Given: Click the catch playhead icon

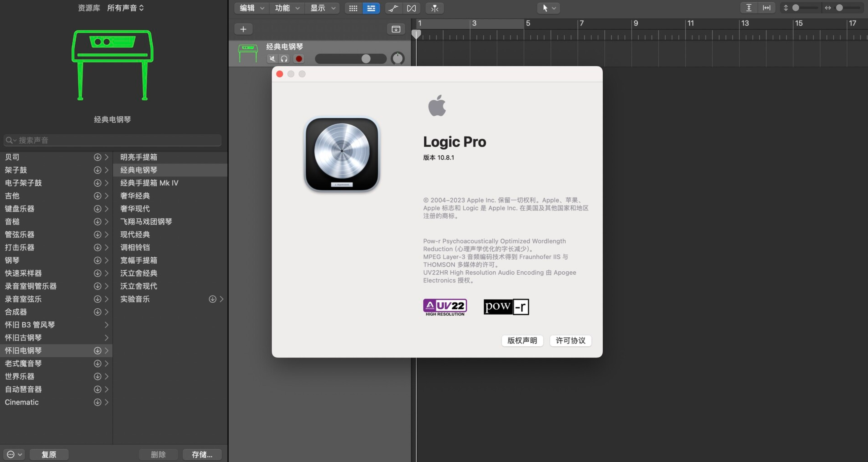Looking at the screenshot, I should (435, 8).
